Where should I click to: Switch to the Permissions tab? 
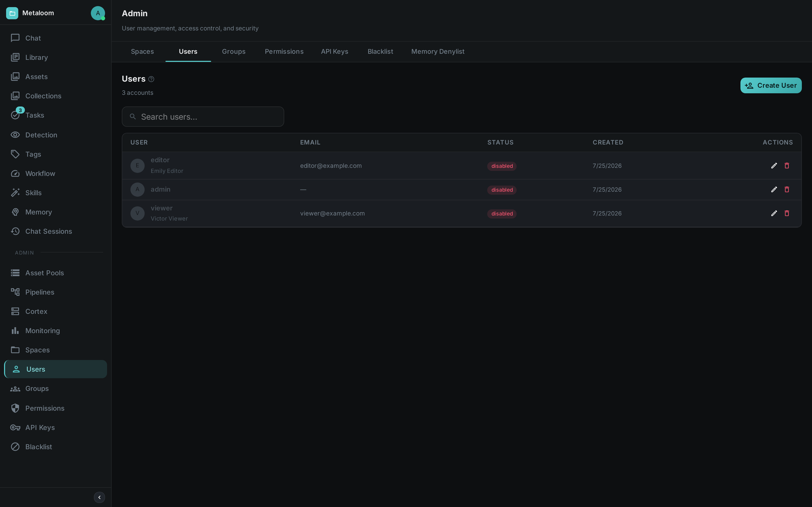coord(284,52)
